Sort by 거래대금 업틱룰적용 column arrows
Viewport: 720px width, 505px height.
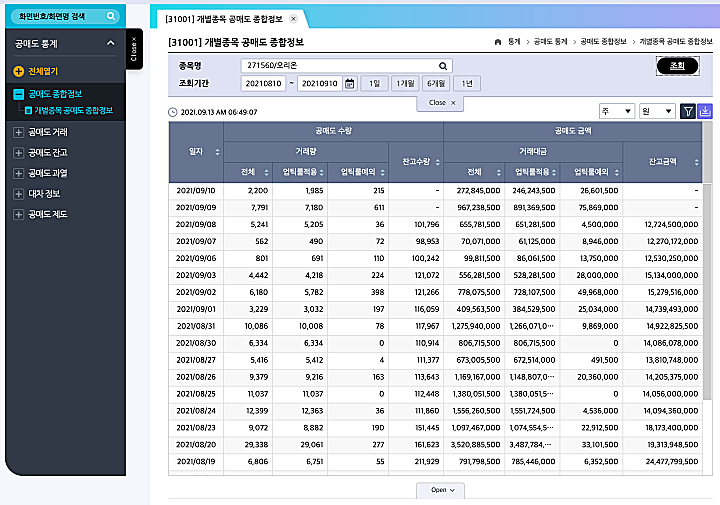click(554, 173)
